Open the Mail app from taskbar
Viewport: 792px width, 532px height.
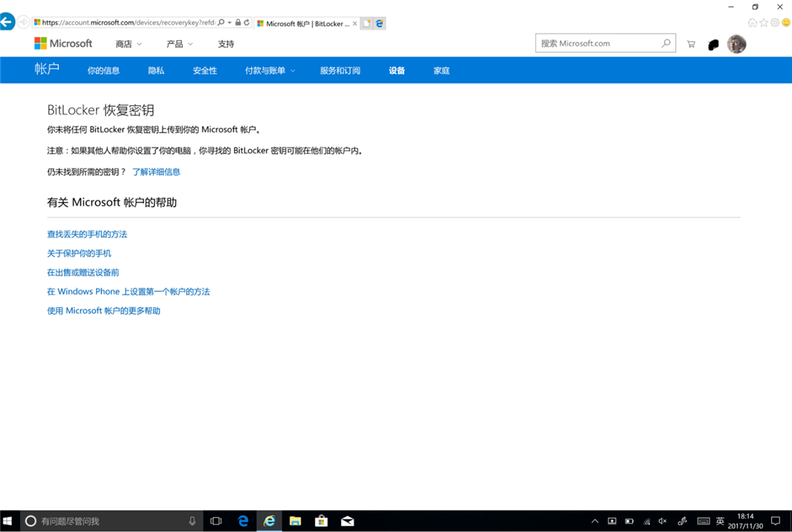pos(347,521)
